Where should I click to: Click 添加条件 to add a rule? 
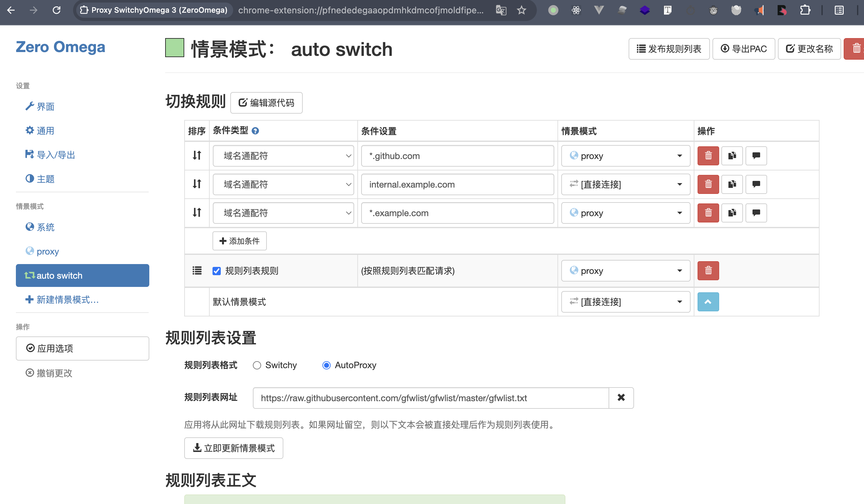239,241
